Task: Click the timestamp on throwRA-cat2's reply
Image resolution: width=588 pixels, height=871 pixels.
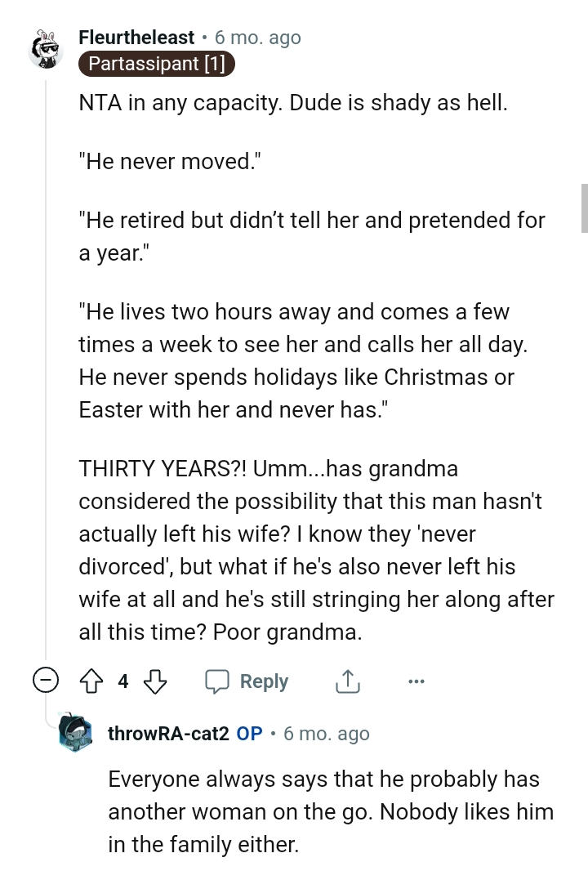Action: pos(325,734)
